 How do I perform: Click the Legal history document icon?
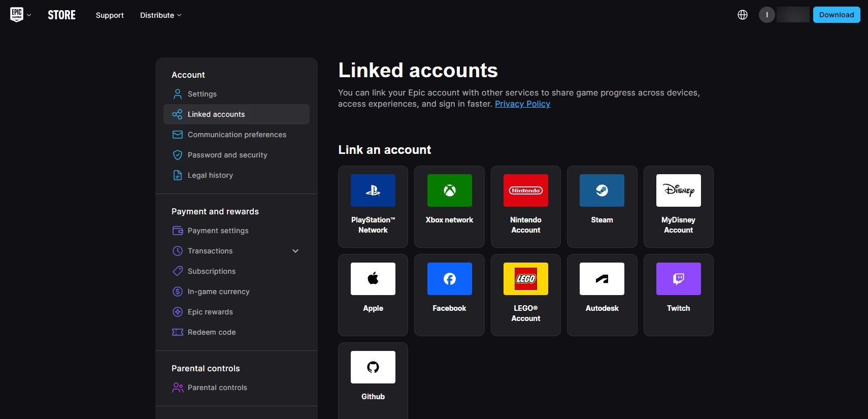[x=178, y=175]
